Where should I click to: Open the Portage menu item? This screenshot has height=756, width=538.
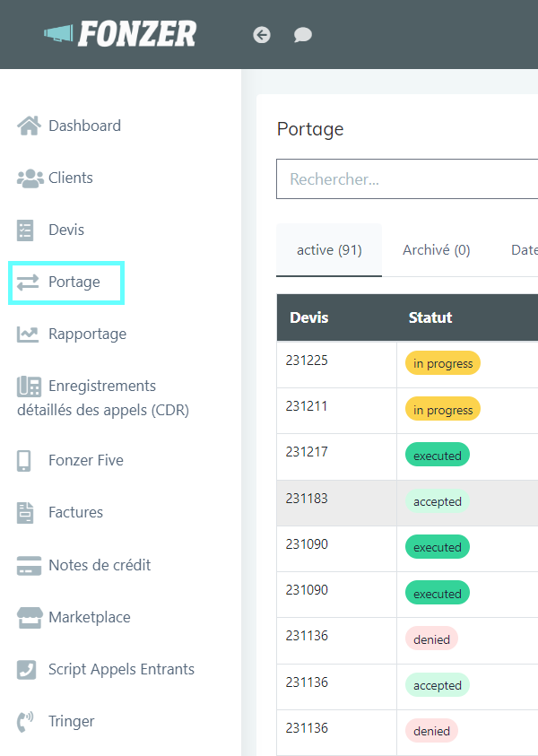tap(66, 282)
